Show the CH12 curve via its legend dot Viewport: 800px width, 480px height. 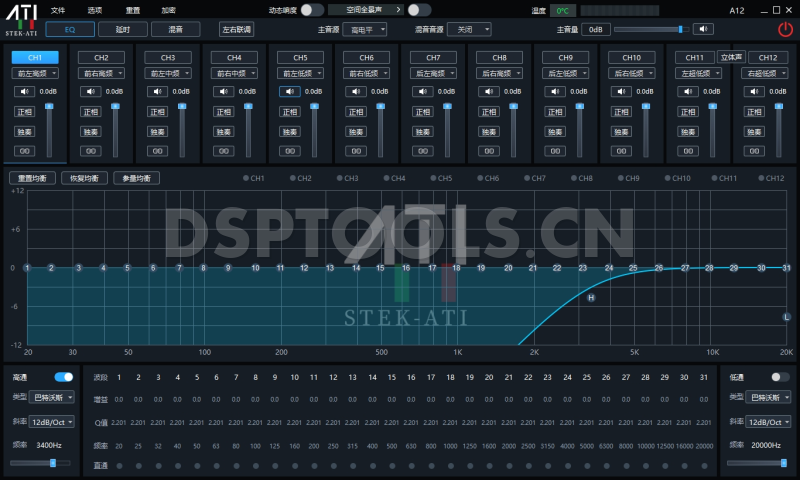761,178
